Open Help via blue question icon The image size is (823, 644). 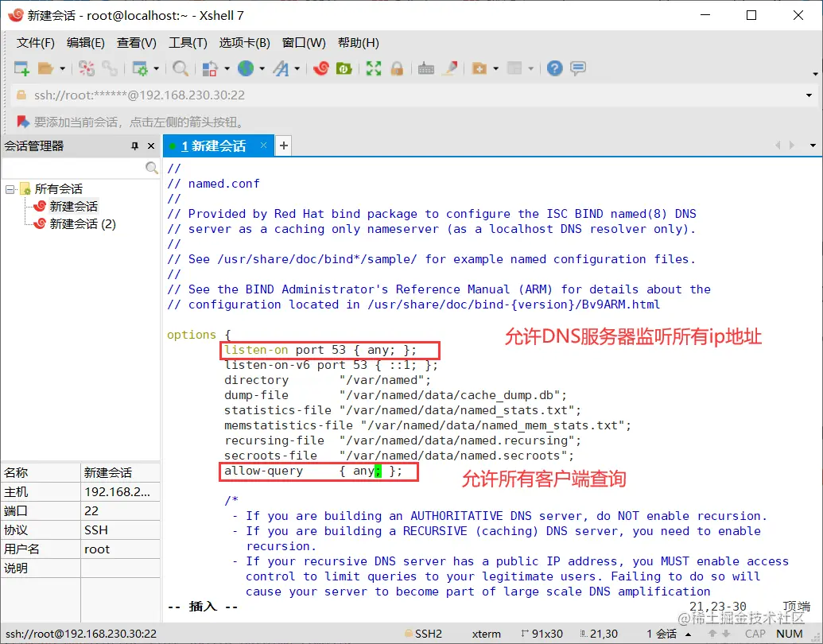tap(554, 68)
